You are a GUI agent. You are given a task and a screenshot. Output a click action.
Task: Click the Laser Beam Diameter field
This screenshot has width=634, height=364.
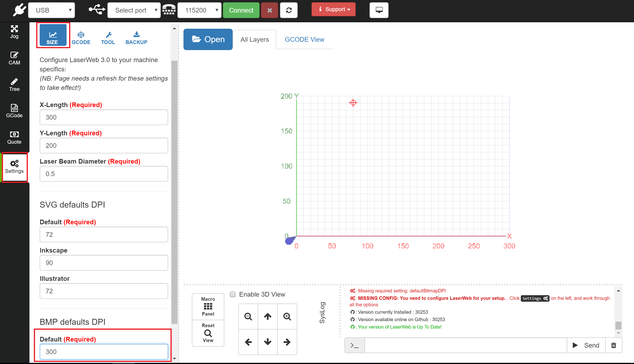click(x=104, y=174)
